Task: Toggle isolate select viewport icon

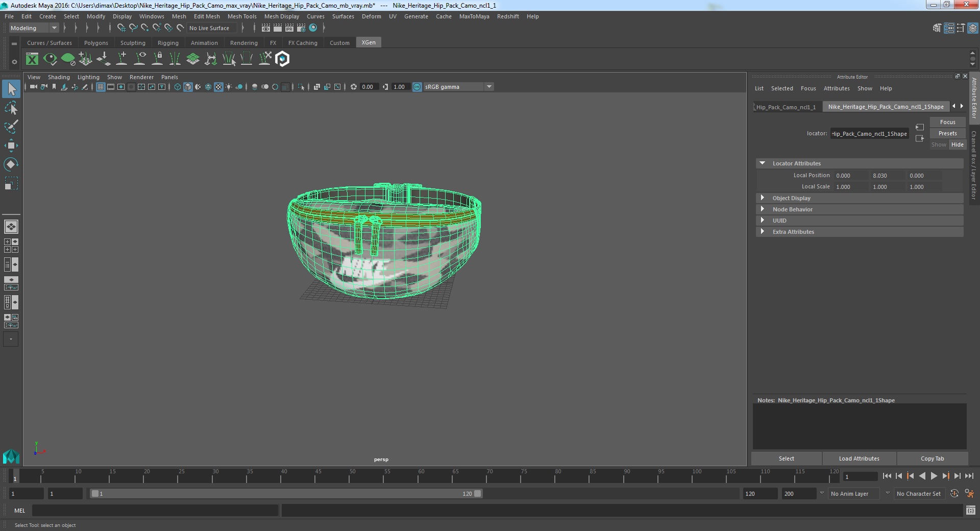Action: click(x=301, y=87)
